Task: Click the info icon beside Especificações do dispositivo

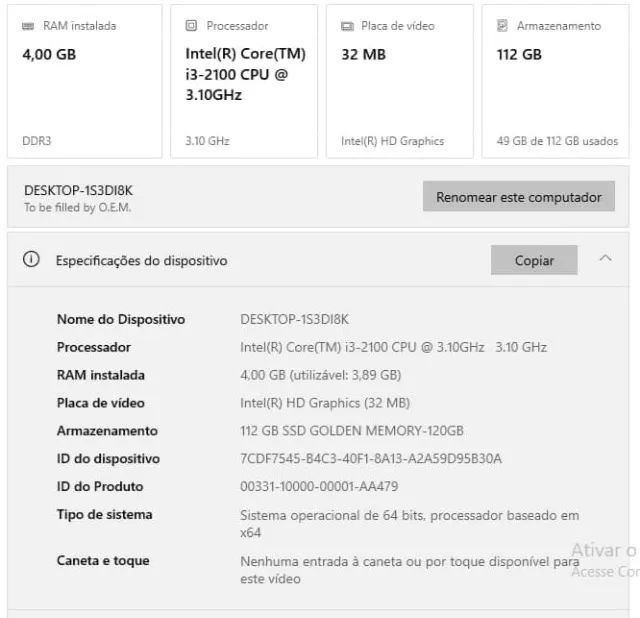Action: [x=31, y=260]
